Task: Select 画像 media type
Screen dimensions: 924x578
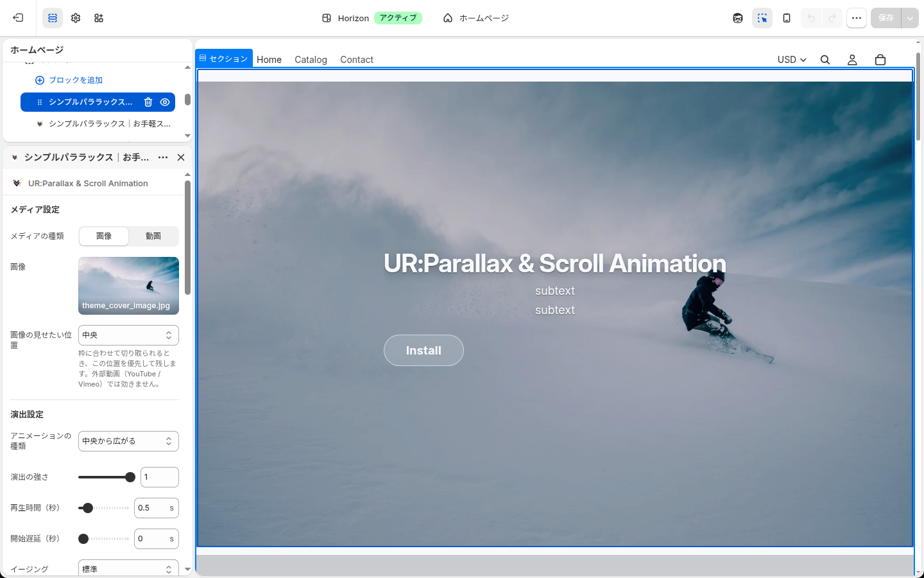Action: (x=104, y=236)
